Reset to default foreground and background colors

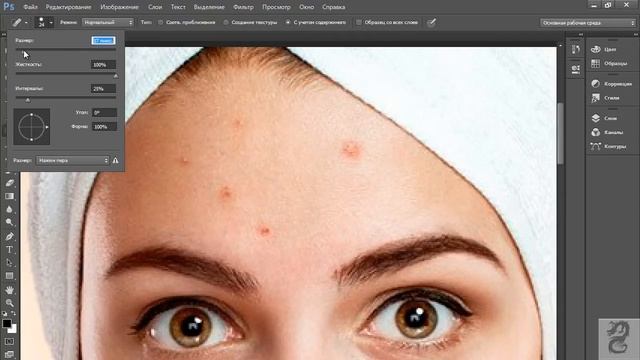[x=5, y=313]
